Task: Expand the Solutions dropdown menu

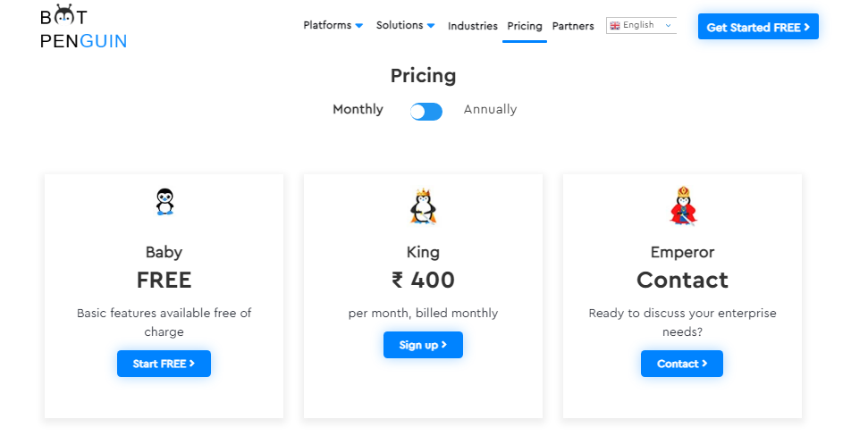Action: point(405,26)
